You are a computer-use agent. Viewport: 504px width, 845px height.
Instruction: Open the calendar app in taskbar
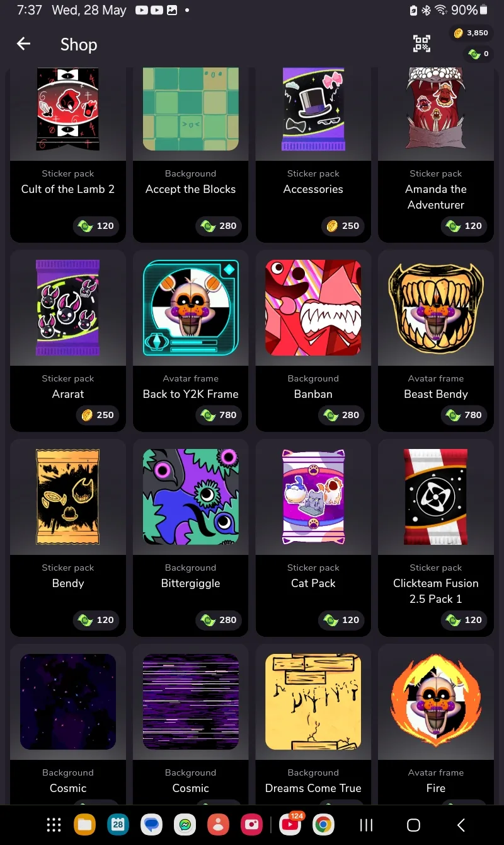[118, 824]
